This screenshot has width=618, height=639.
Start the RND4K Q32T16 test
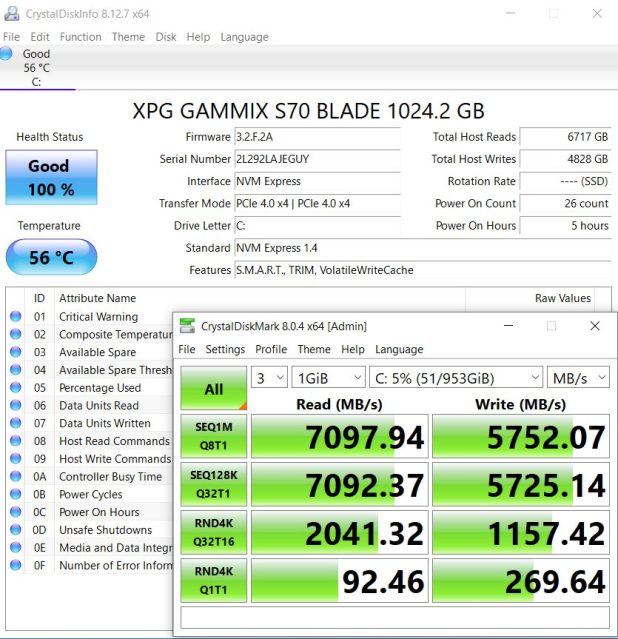[x=214, y=532]
